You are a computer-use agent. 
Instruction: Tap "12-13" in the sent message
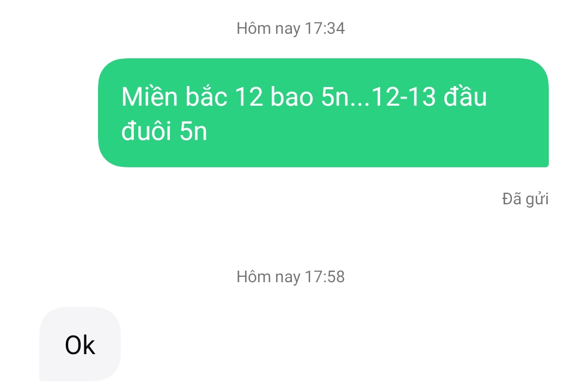pos(403,97)
